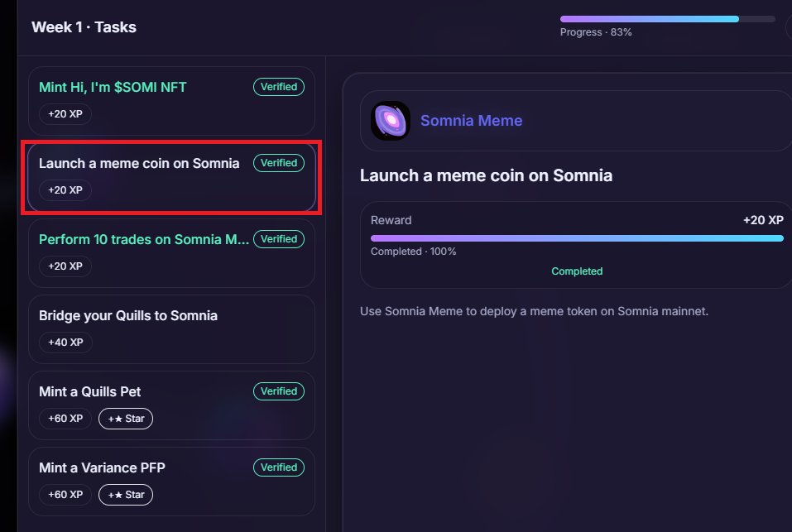Click Star chip under Mint a Variance PFP
792x532 pixels.
point(126,495)
